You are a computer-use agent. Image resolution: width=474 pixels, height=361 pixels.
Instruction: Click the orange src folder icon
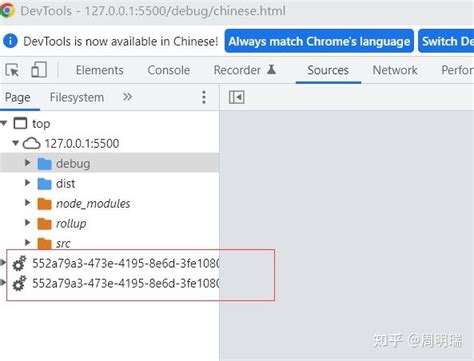(x=44, y=243)
